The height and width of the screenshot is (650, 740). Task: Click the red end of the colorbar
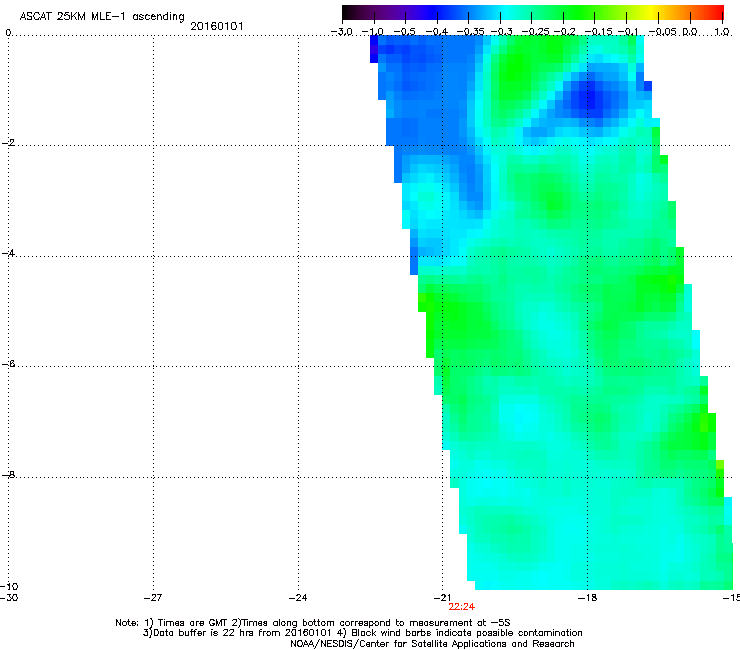coord(715,13)
